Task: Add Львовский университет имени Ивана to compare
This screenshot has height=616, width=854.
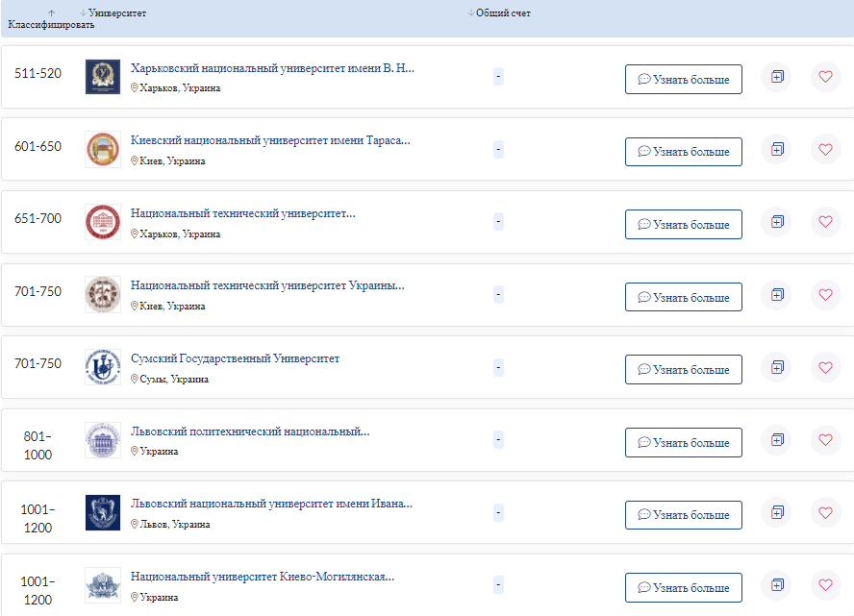Action: (x=777, y=512)
